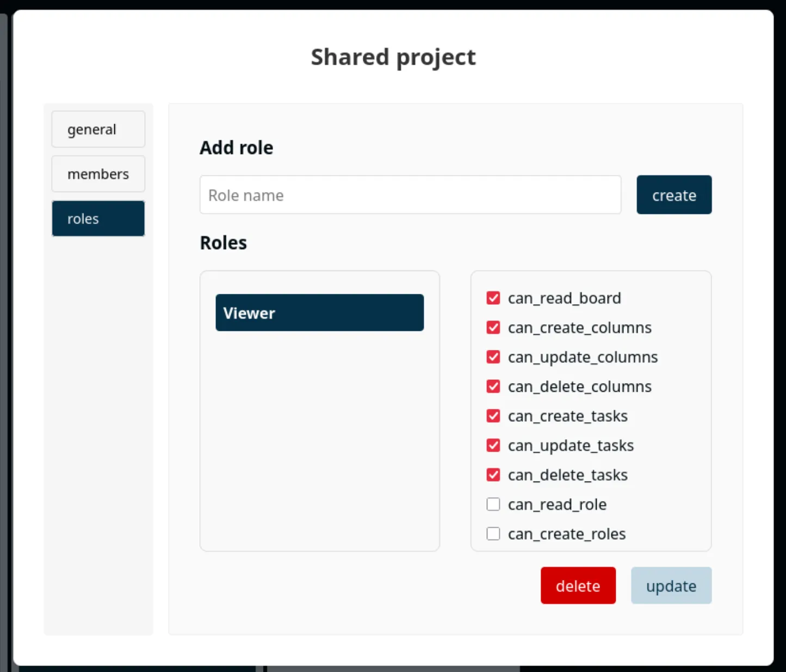
Task: Disable the can_delete_columns permission
Action: (493, 386)
